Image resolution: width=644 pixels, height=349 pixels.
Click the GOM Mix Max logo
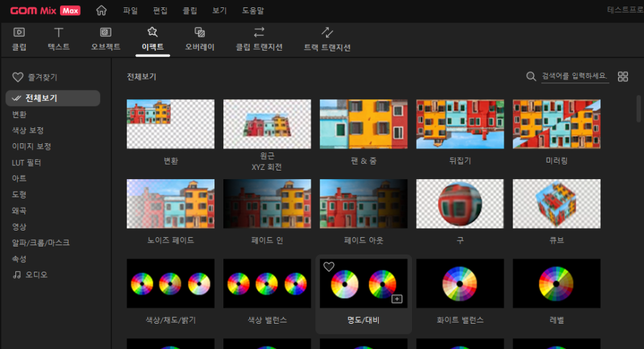coord(45,11)
